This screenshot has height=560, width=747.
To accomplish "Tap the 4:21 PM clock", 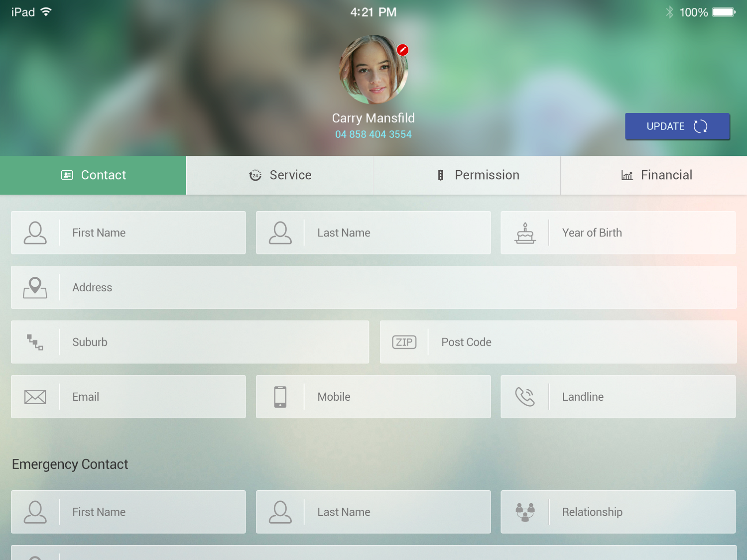I will pyautogui.click(x=373, y=12).
